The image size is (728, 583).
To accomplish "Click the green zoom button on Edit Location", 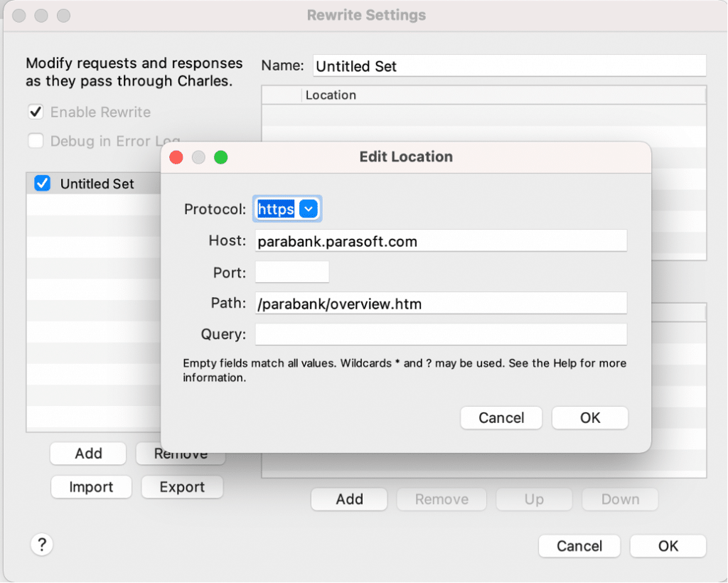I will tap(220, 157).
